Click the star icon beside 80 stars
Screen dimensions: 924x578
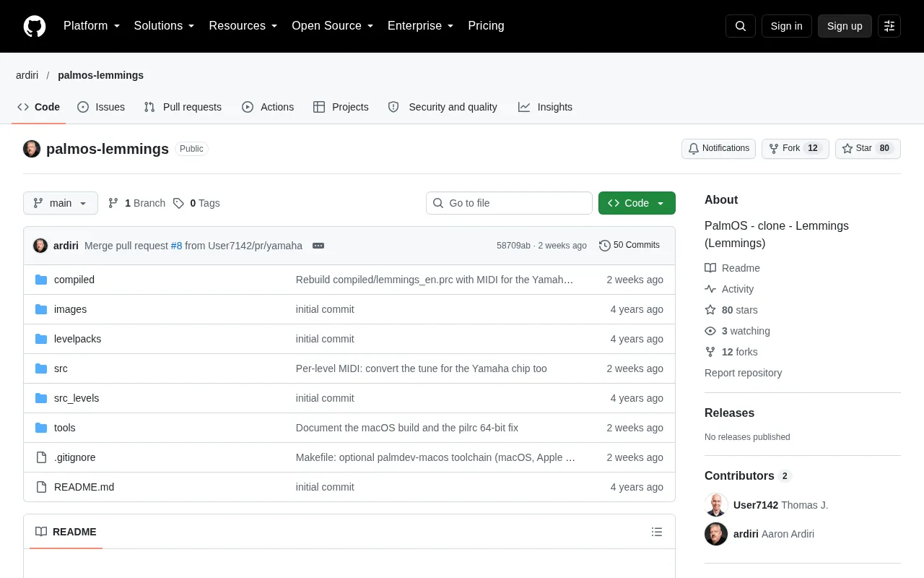(710, 310)
